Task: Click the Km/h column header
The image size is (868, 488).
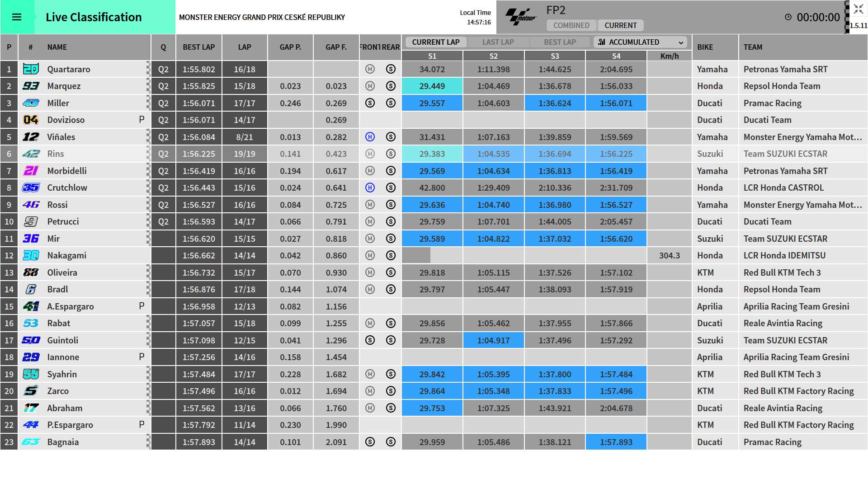Action: point(670,56)
